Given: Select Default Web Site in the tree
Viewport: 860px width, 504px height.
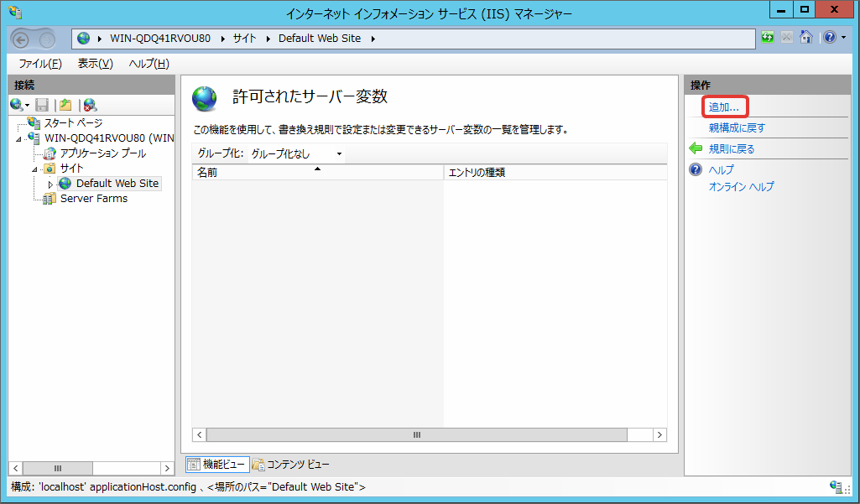Looking at the screenshot, I should (x=117, y=183).
